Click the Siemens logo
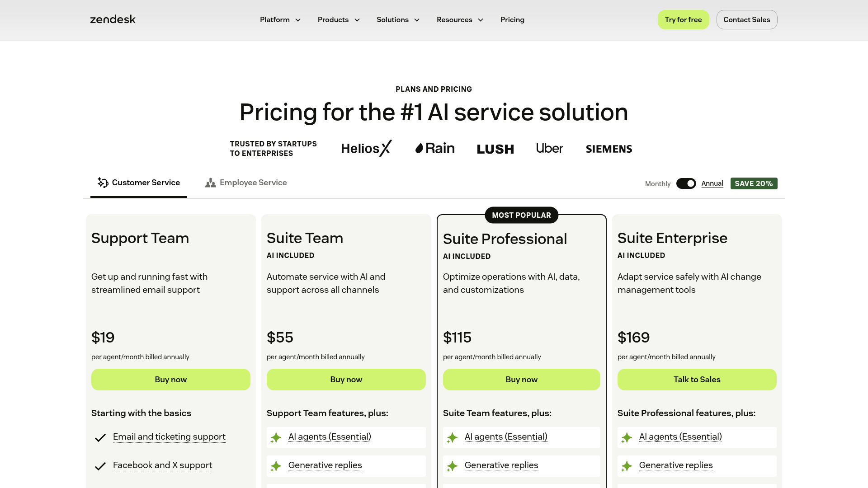This screenshot has height=488, width=868. 609,149
